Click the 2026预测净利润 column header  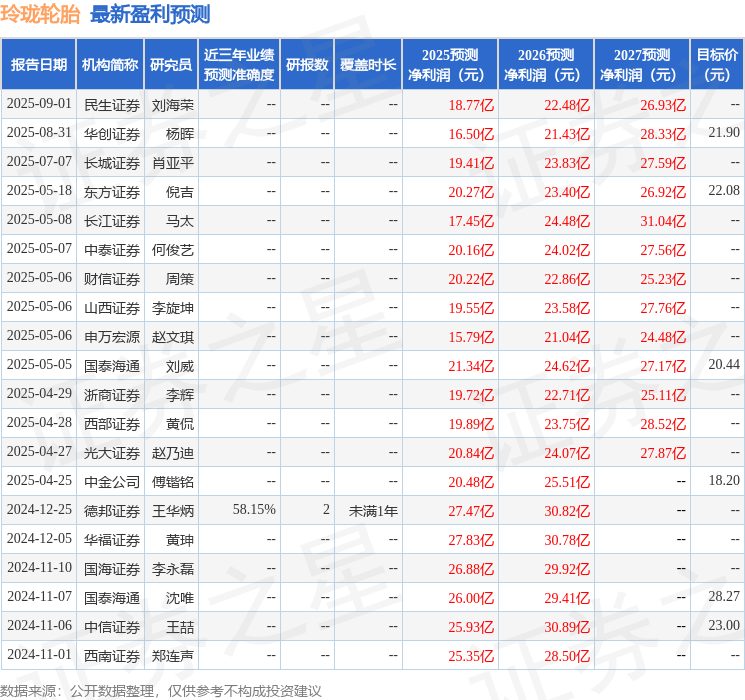tap(546, 65)
